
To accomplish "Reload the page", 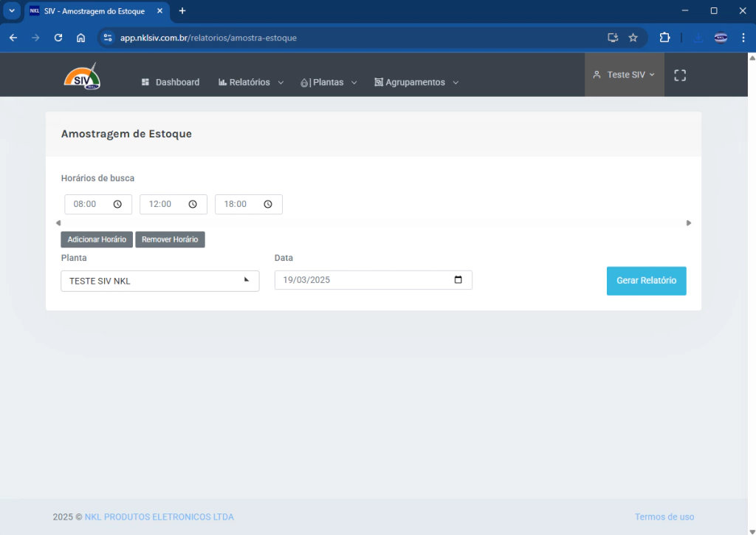I will tap(58, 38).
